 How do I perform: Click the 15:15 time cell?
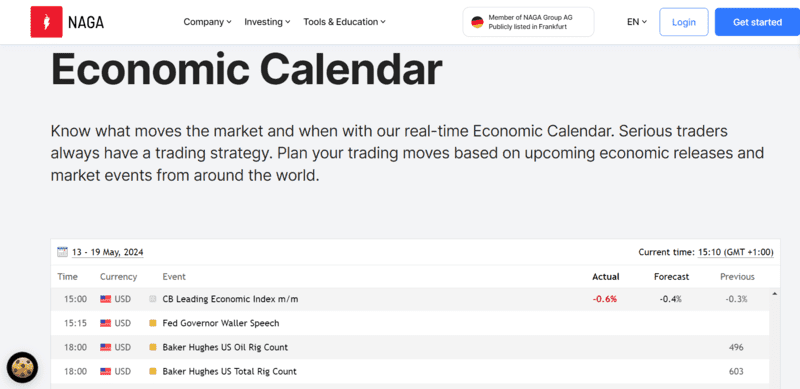(75, 323)
